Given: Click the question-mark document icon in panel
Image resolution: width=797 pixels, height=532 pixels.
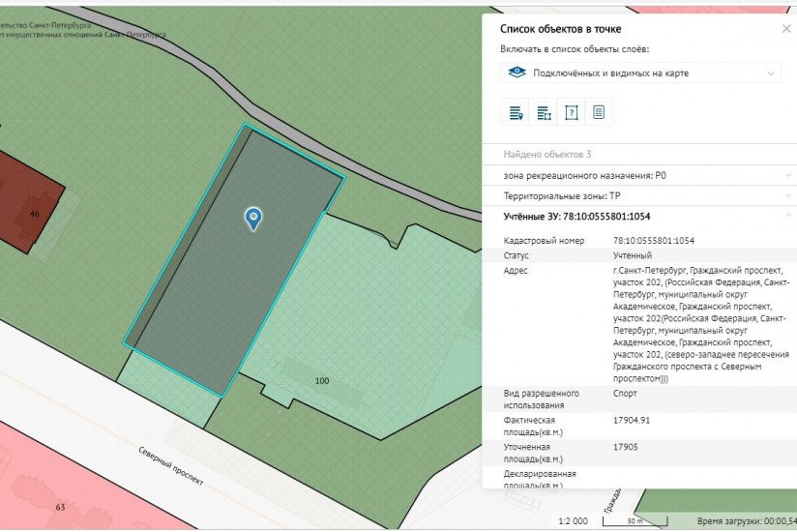Looking at the screenshot, I should click(x=572, y=112).
